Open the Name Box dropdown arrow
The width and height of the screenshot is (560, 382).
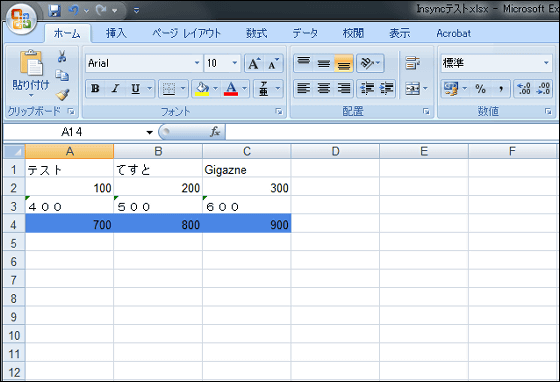pyautogui.click(x=150, y=132)
